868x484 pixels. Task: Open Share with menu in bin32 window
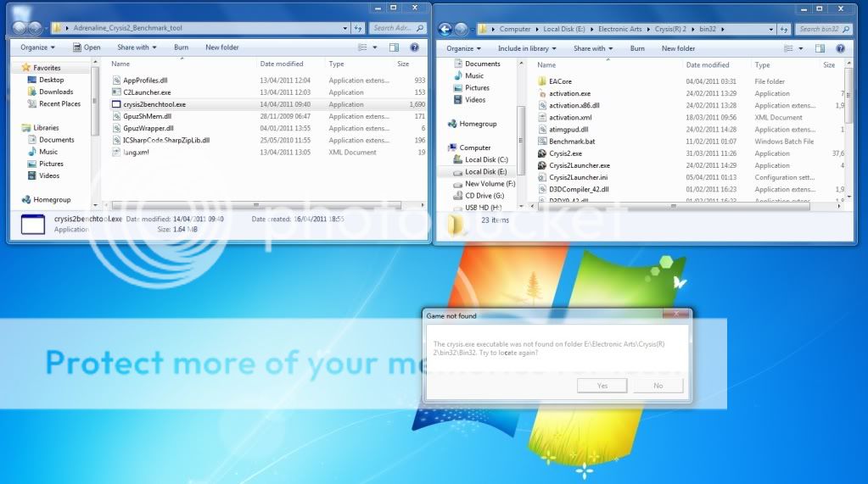[x=593, y=48]
